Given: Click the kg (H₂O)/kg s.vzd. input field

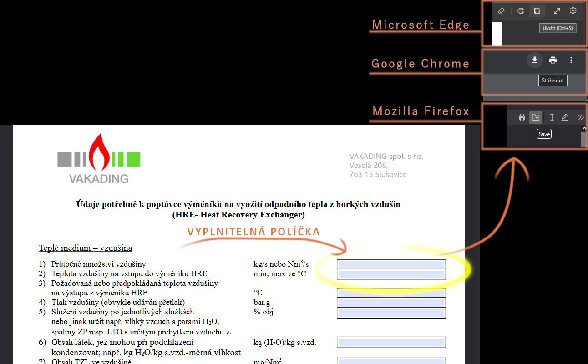Looking at the screenshot, I should tap(391, 342).
